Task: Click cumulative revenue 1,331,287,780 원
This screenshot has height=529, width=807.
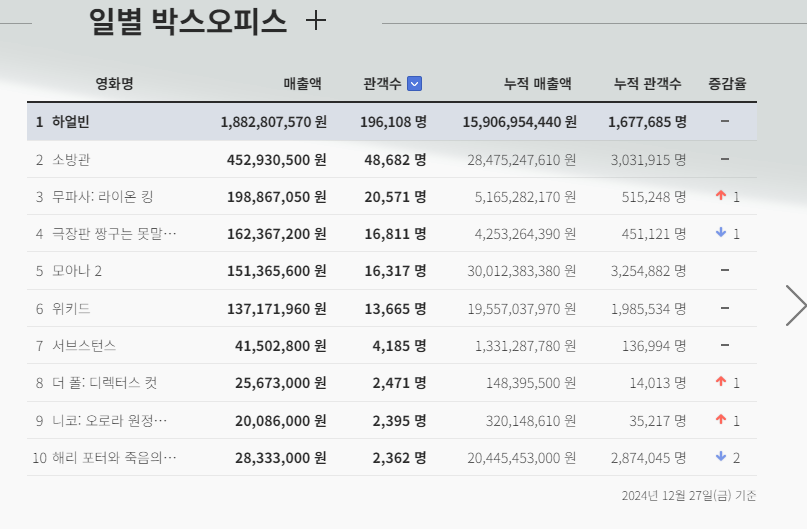Action: (525, 346)
